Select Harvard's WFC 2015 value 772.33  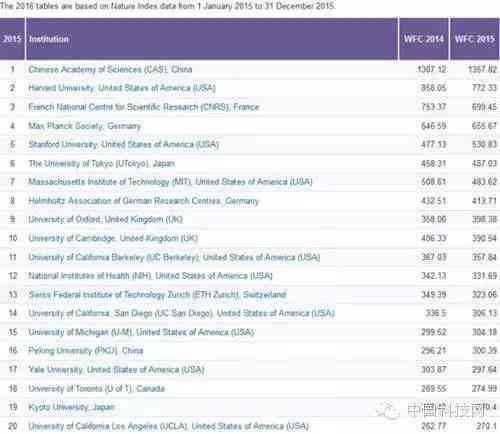pos(484,88)
